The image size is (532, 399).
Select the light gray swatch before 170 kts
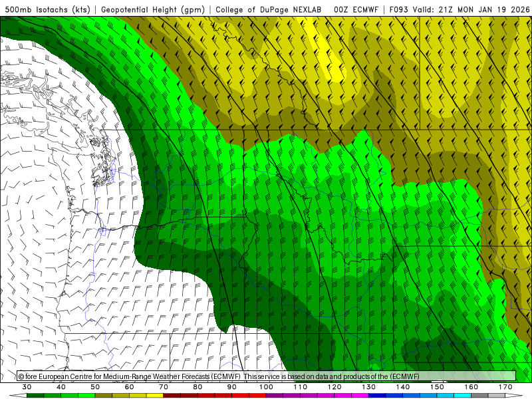(x=496, y=396)
